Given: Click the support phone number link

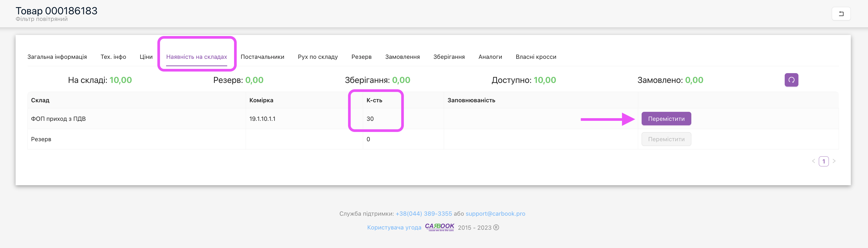Looking at the screenshot, I should (424, 214).
